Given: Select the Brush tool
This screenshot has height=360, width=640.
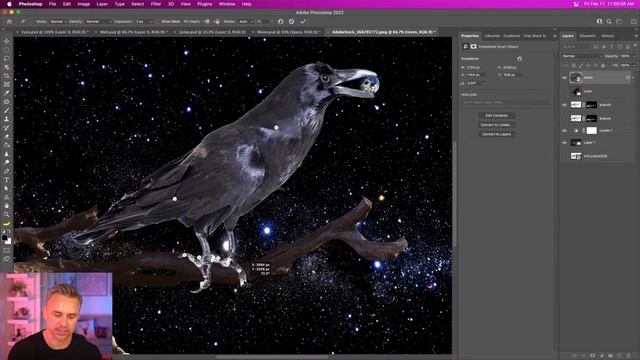Looking at the screenshot, I should pyautogui.click(x=7, y=111).
